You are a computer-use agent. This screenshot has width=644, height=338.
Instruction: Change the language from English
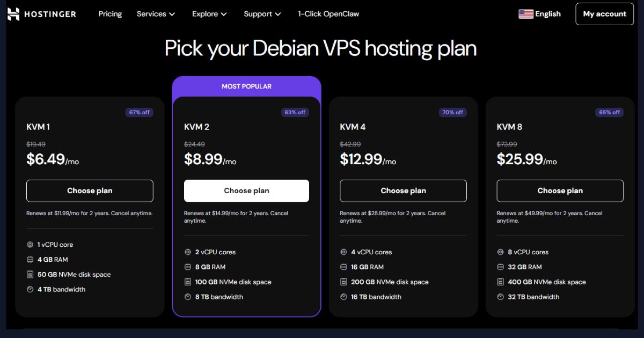tap(540, 13)
